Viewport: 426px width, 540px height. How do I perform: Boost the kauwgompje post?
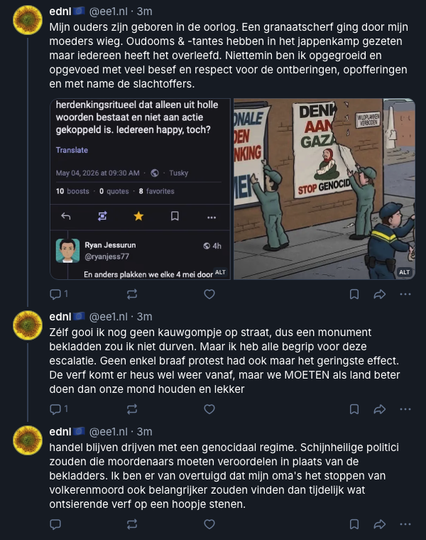coord(132,409)
